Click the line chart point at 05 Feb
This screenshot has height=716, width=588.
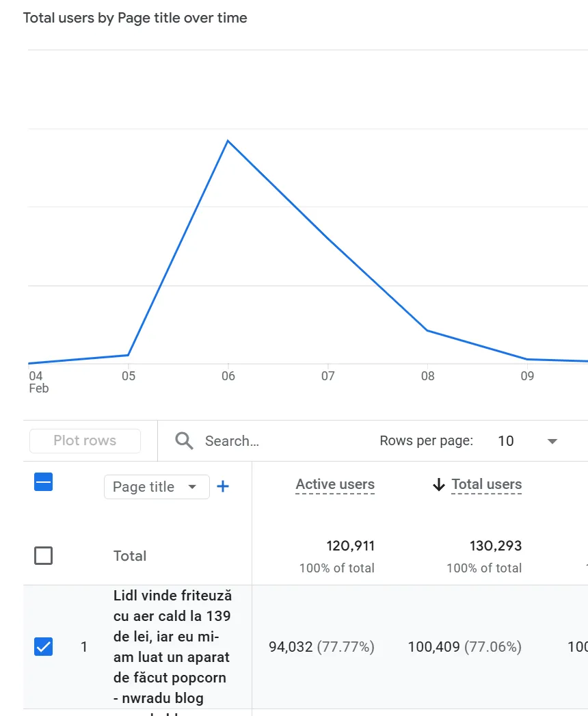tap(128, 355)
